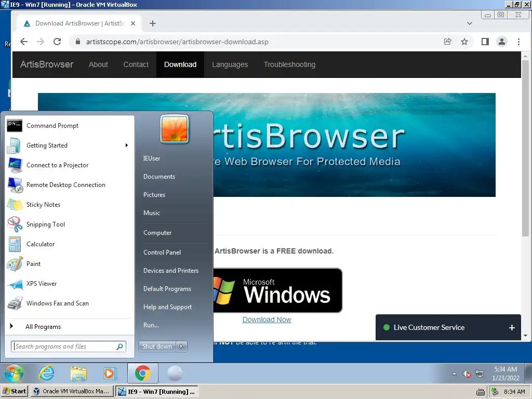Open Languages page in site nav
Screen dimensions: 532x399
click(230, 64)
